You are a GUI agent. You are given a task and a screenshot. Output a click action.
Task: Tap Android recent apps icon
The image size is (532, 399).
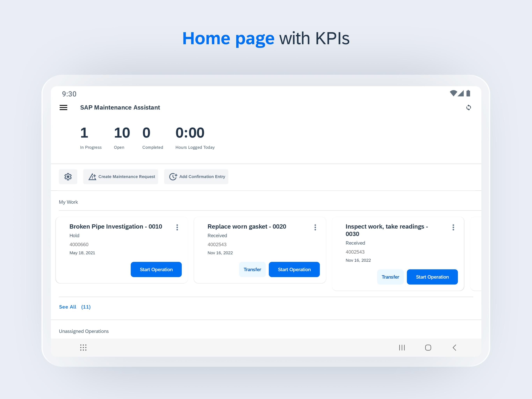[402, 348]
